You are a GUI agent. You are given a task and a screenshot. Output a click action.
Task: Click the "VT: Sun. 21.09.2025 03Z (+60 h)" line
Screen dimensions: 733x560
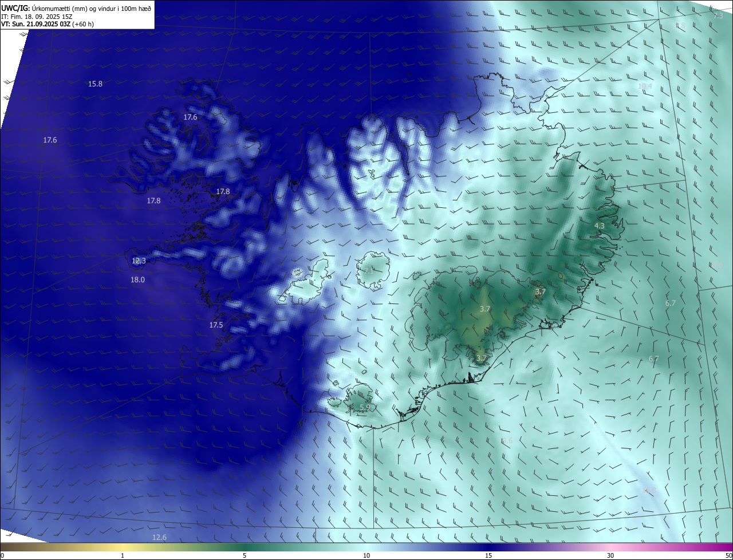point(47,24)
